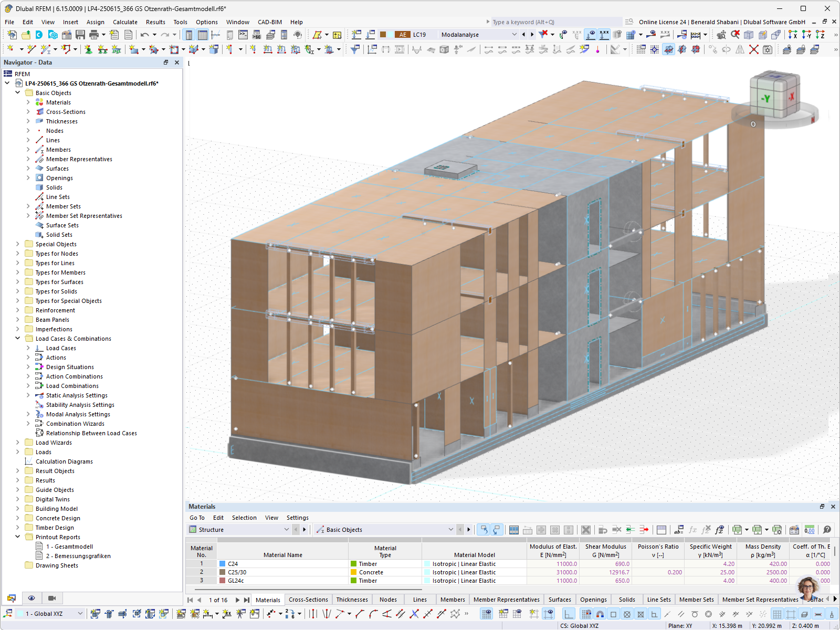The image size is (840, 630).
Task: Click the red X delete icon in second toolbar
Action: [x=754, y=49]
